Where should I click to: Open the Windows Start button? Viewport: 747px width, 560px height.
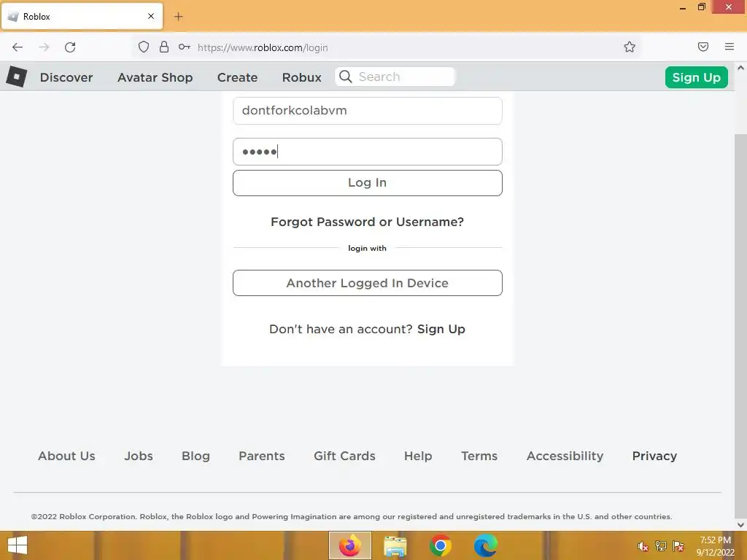pyautogui.click(x=18, y=545)
